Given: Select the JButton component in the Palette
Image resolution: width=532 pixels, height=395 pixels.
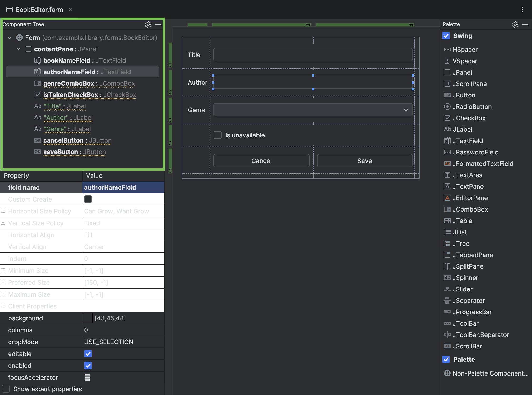Looking at the screenshot, I should pos(463,95).
